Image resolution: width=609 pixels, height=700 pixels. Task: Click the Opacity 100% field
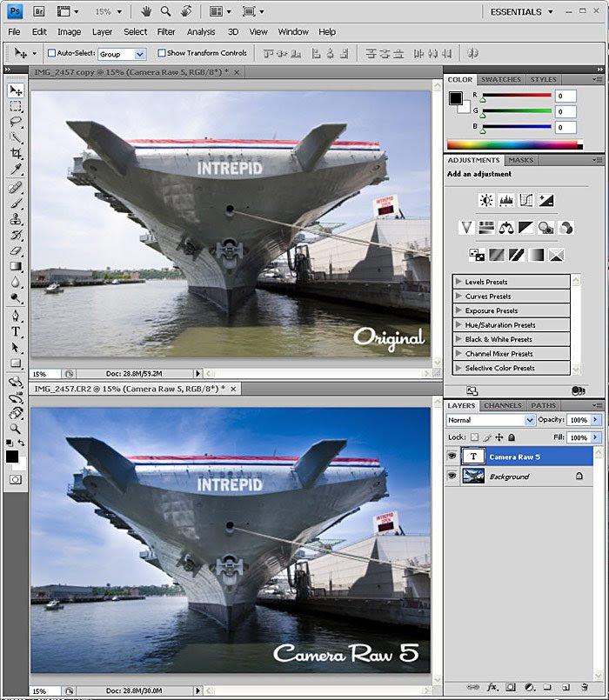[x=579, y=420]
